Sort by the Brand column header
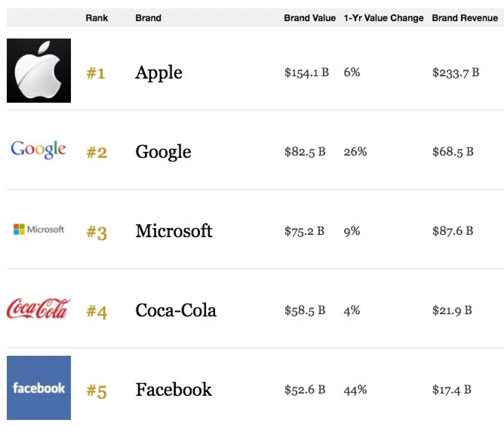The width and height of the screenshot is (504, 426). coord(148,18)
